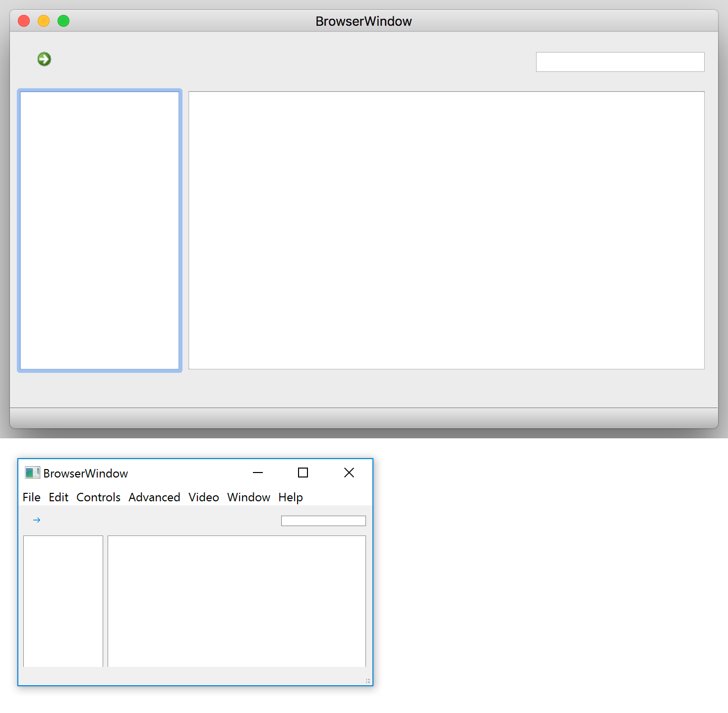Click the small blue arrow in Windows toolbar
Image resolution: width=728 pixels, height=713 pixels.
[37, 520]
